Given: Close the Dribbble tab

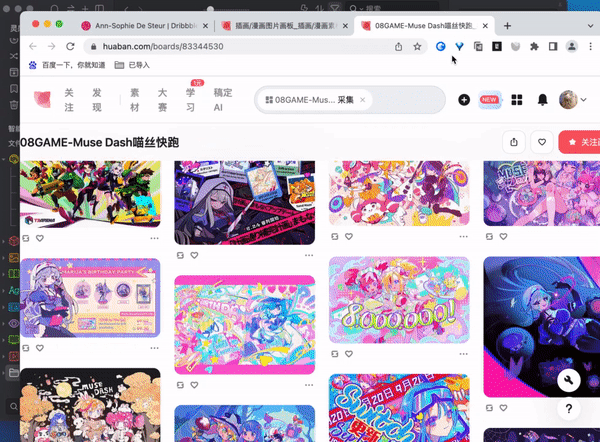Looking at the screenshot, I should pos(205,26).
